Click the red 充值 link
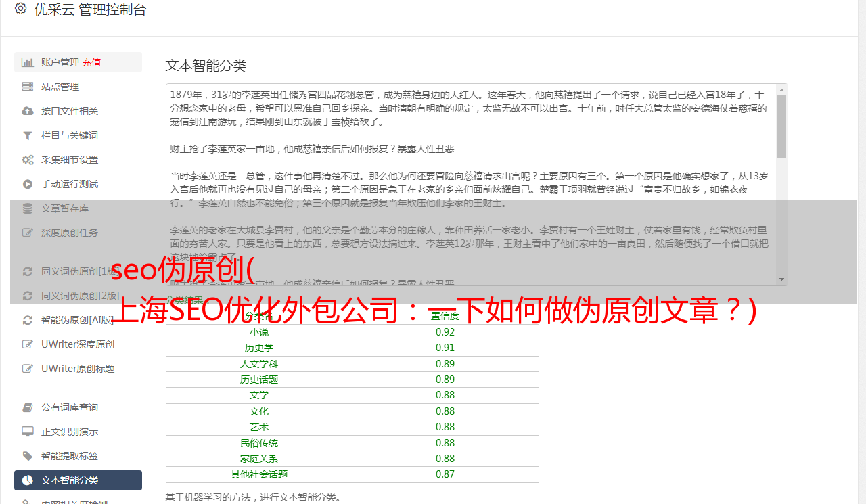The height and width of the screenshot is (504, 866). pyautogui.click(x=92, y=62)
